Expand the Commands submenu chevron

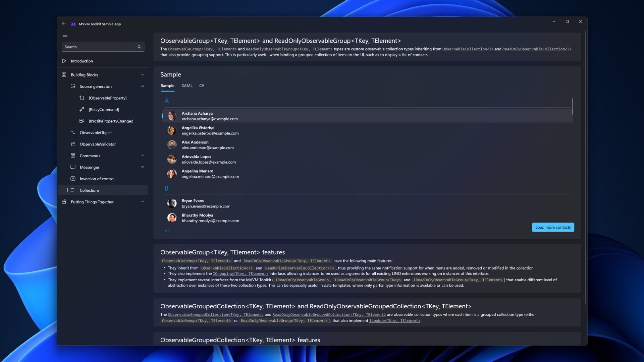[x=143, y=156]
